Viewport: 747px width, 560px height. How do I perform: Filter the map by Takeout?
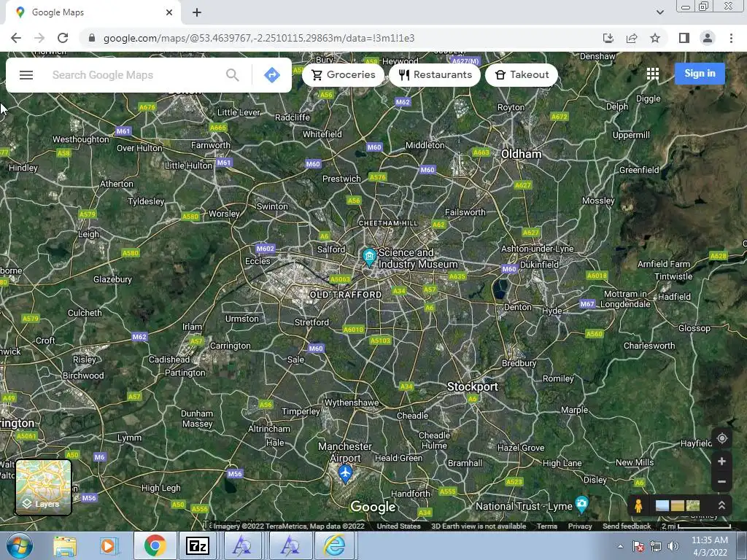[x=521, y=75]
